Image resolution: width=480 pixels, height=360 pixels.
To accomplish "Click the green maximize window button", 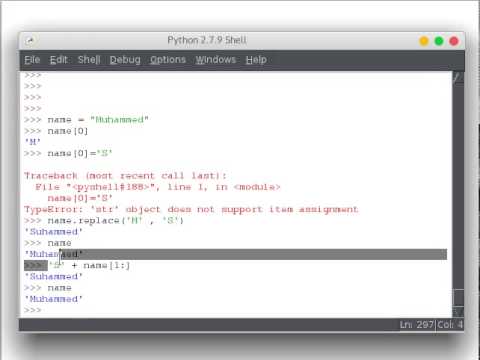I will coord(439,41).
